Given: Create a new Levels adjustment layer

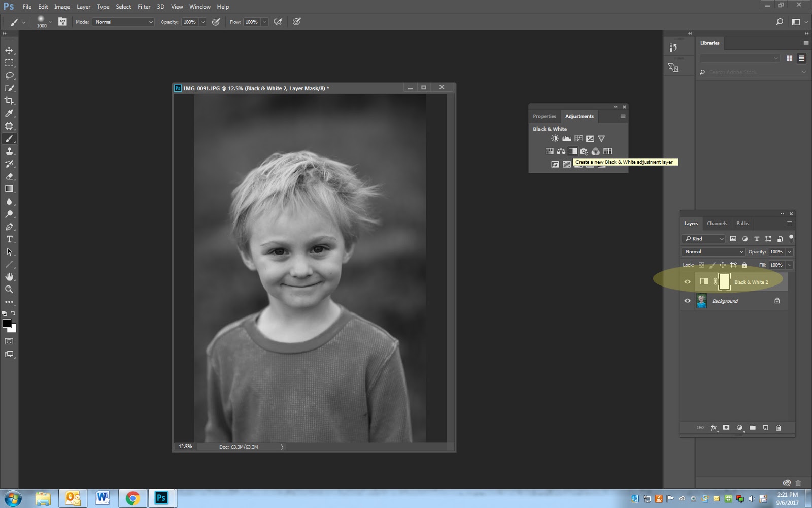Looking at the screenshot, I should [566, 138].
